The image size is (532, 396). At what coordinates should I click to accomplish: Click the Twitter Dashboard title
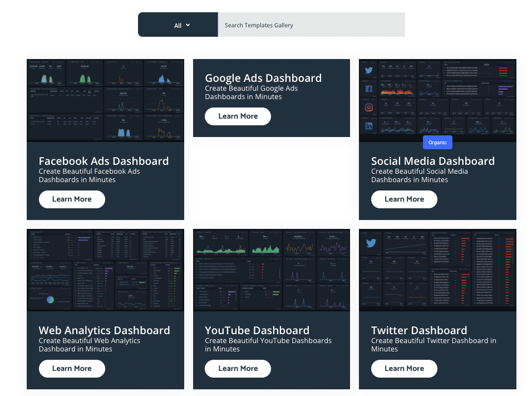pyautogui.click(x=420, y=330)
